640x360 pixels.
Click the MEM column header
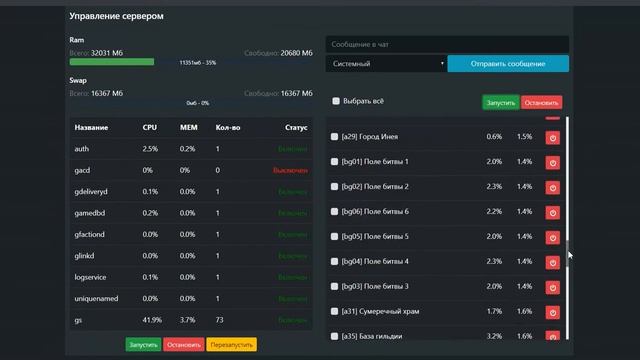tap(189, 127)
